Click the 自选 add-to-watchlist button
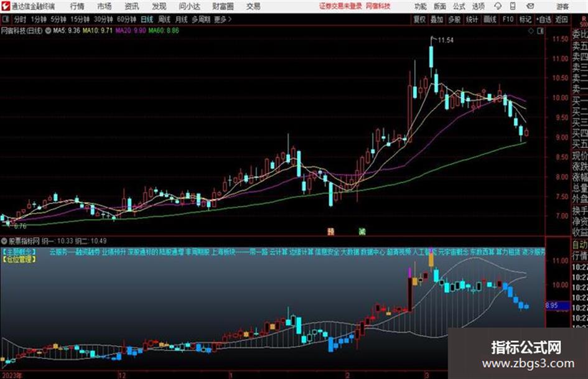588x379 pixels. pos(543,19)
